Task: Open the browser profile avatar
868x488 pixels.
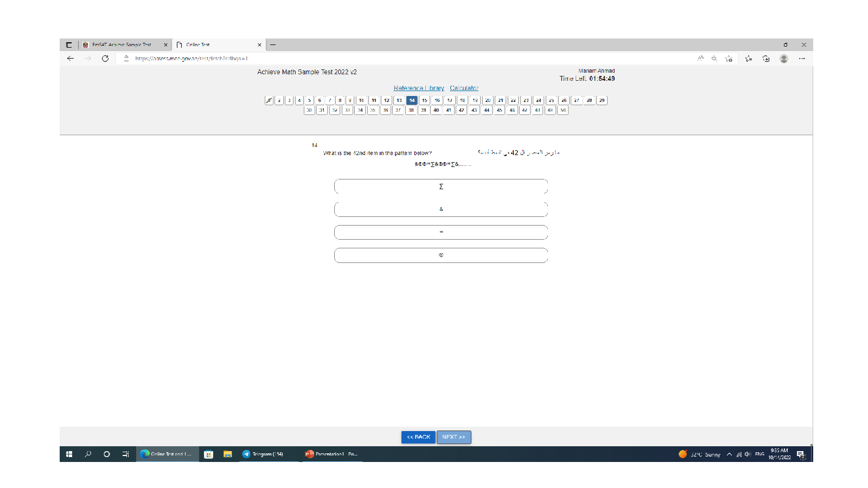Action: pyautogui.click(x=783, y=59)
